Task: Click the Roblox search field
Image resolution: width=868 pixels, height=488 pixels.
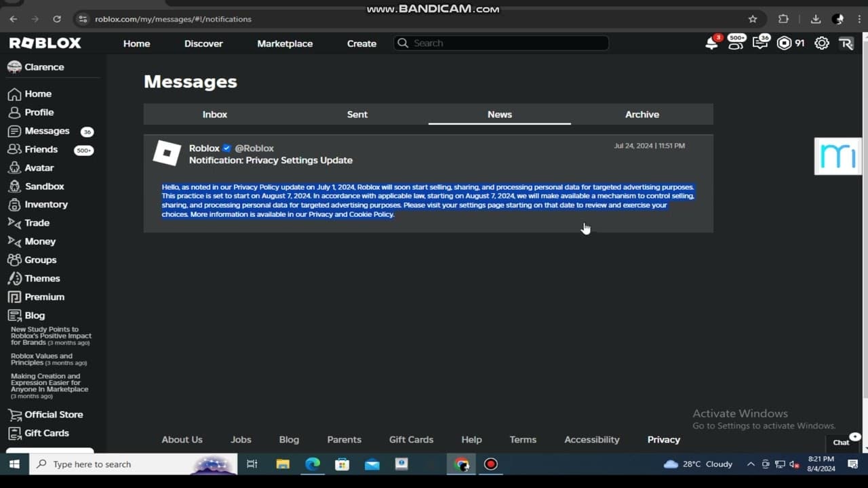Action: tap(501, 43)
